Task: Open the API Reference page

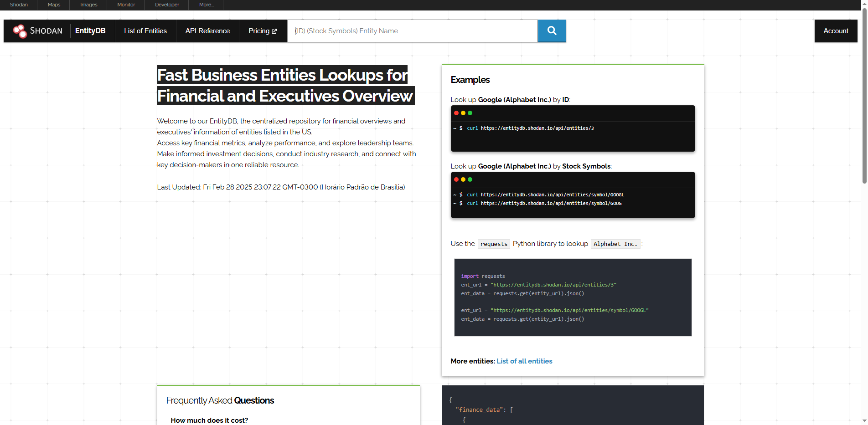Action: pyautogui.click(x=207, y=31)
